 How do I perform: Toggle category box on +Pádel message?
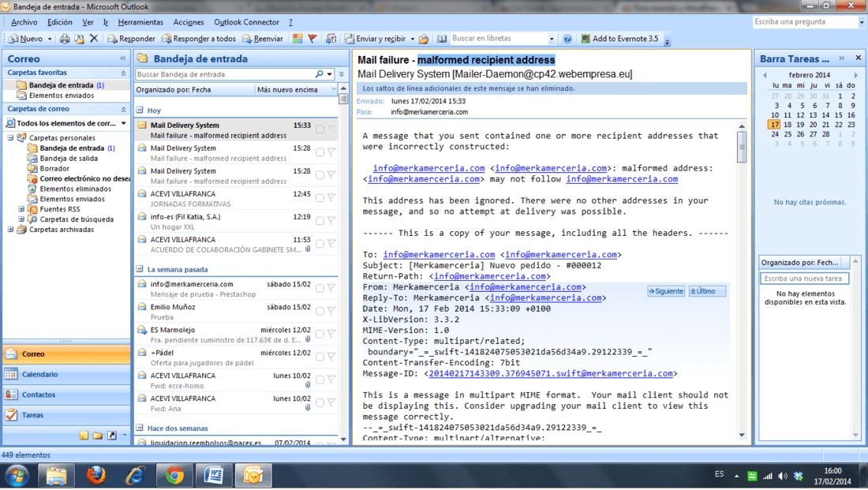pos(320,357)
